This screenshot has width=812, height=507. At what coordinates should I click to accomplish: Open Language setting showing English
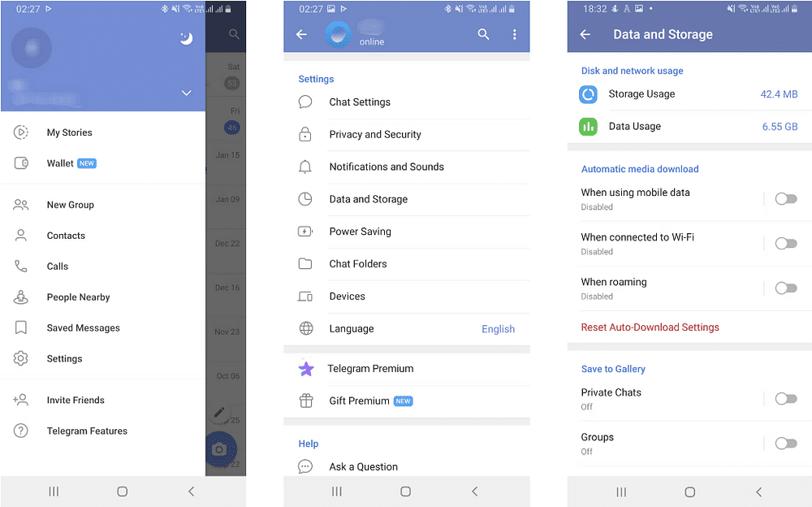click(x=407, y=329)
